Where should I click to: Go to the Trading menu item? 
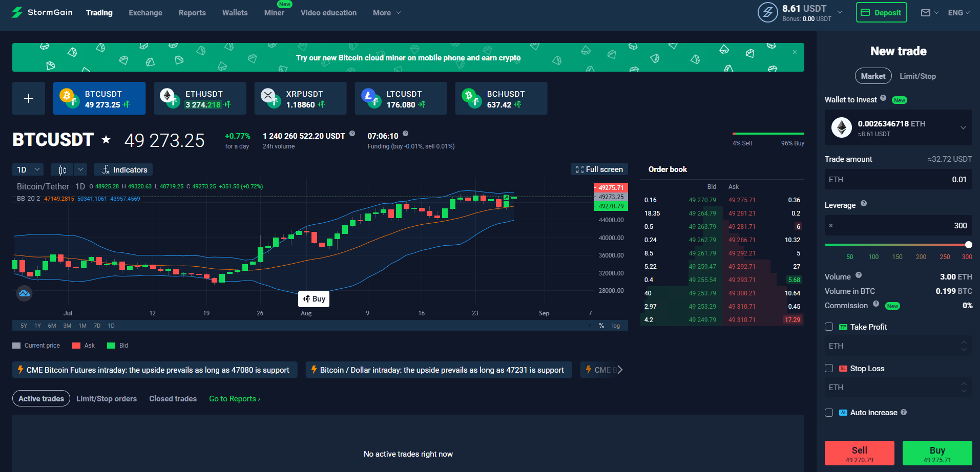(99, 13)
